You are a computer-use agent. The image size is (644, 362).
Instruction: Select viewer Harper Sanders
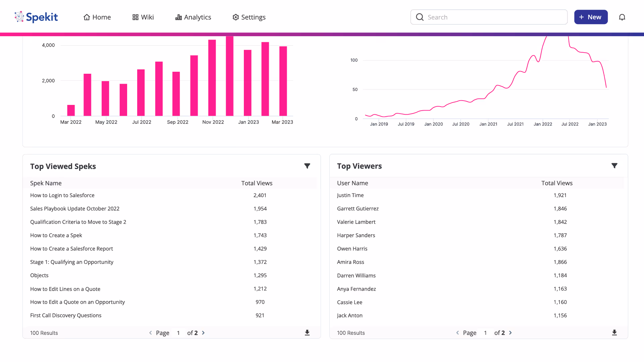[x=356, y=235]
